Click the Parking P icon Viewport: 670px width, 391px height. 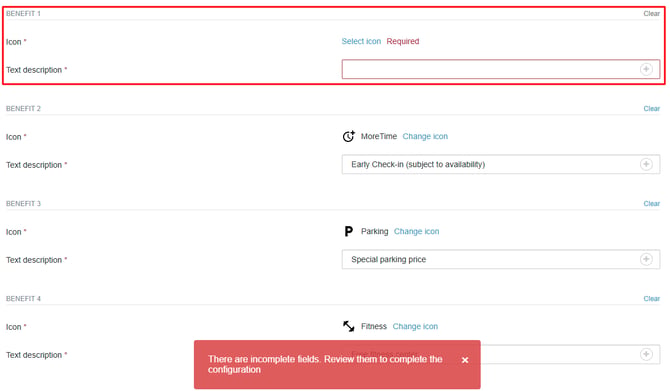pos(349,231)
